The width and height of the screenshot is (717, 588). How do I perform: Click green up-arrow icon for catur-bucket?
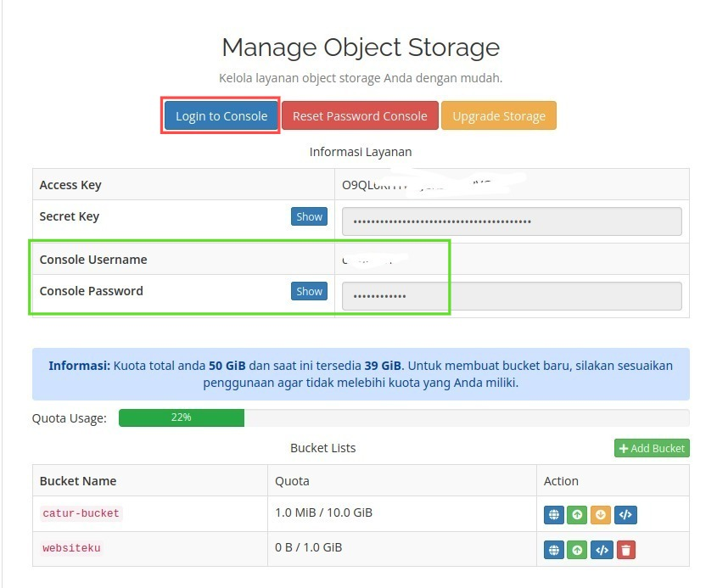tap(577, 514)
